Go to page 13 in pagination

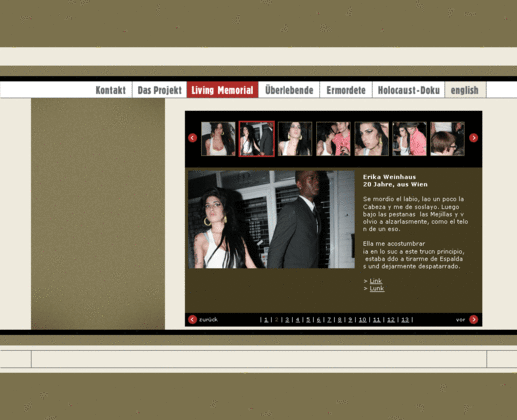[405, 320]
